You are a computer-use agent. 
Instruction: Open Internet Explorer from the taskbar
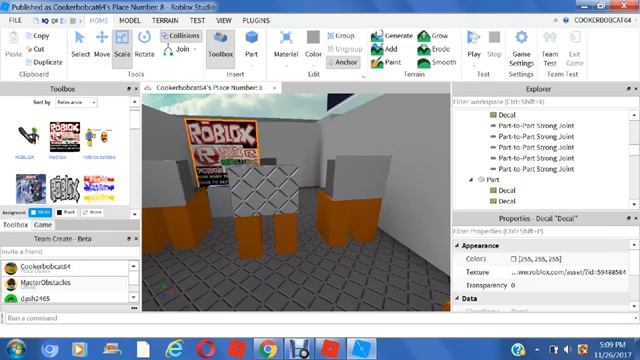click(x=174, y=349)
